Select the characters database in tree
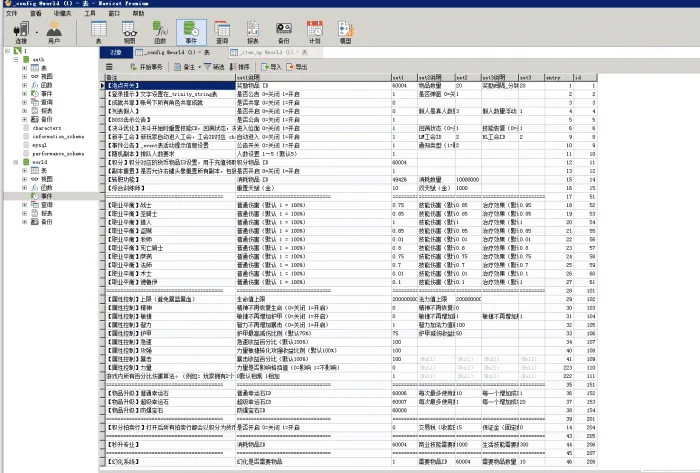This screenshot has height=473, width=700. (46, 128)
